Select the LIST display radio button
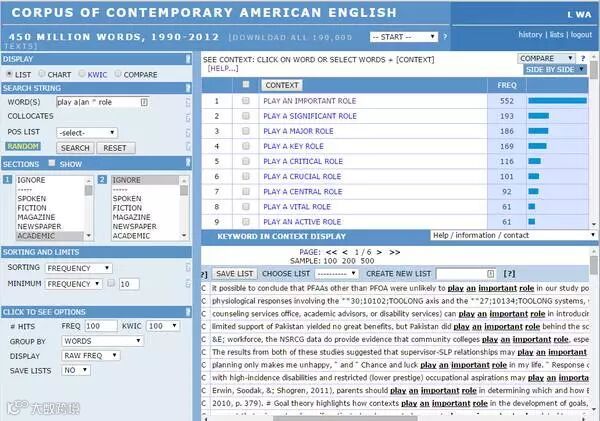This screenshot has width=600, height=421. tap(9, 74)
